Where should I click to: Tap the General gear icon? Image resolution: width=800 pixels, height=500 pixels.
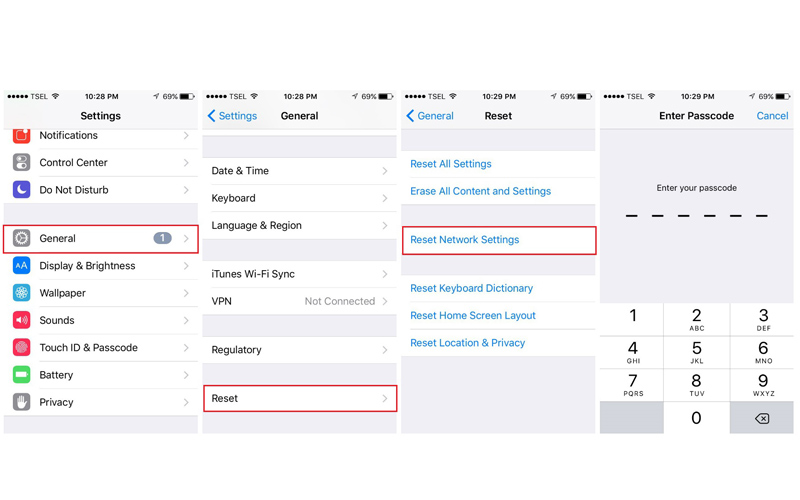click(21, 238)
